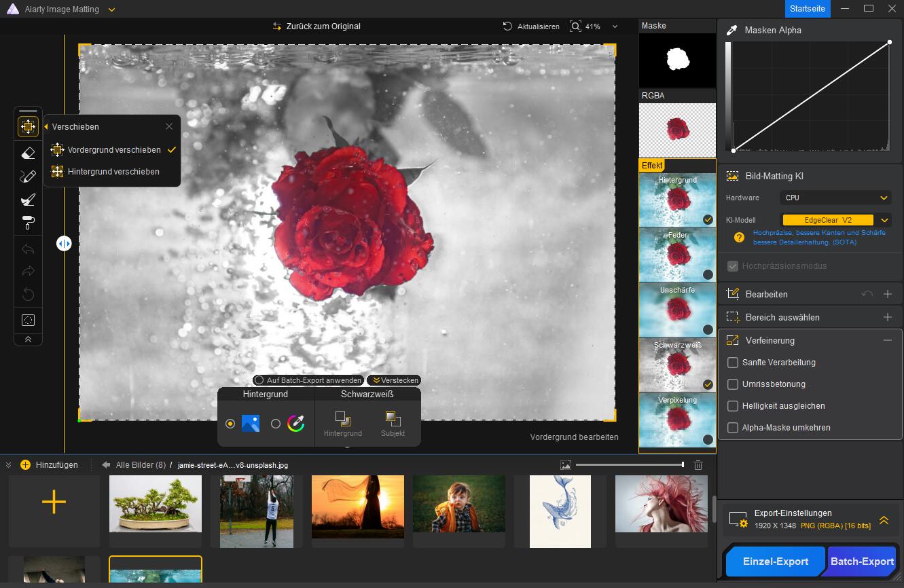
Task: Click Zurück zum Original
Action: pos(318,26)
